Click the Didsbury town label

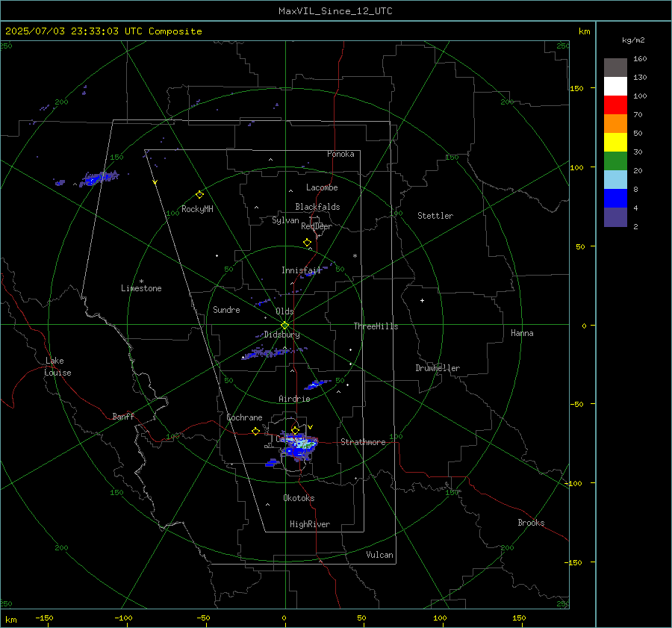point(281,335)
